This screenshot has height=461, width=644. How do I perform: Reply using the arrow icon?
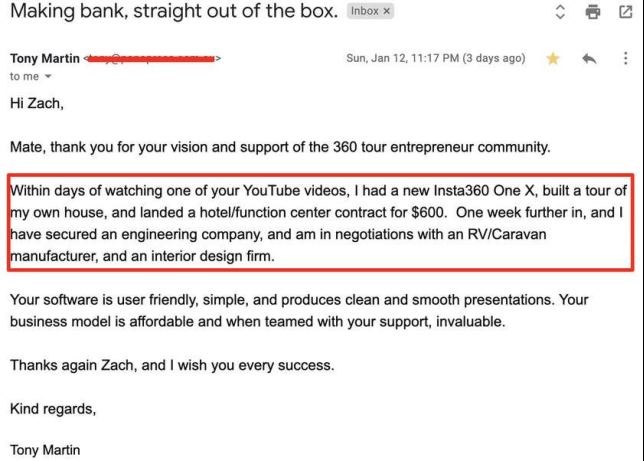pos(589,58)
